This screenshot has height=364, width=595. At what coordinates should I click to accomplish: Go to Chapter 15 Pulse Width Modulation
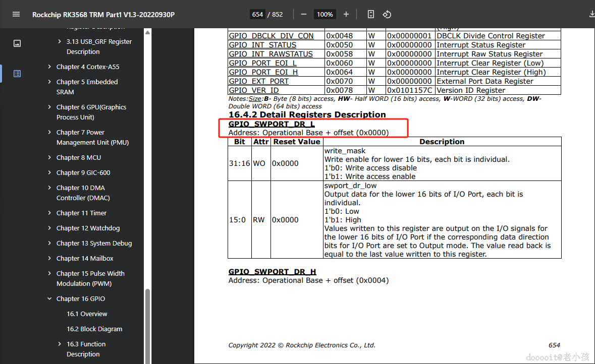(90, 278)
